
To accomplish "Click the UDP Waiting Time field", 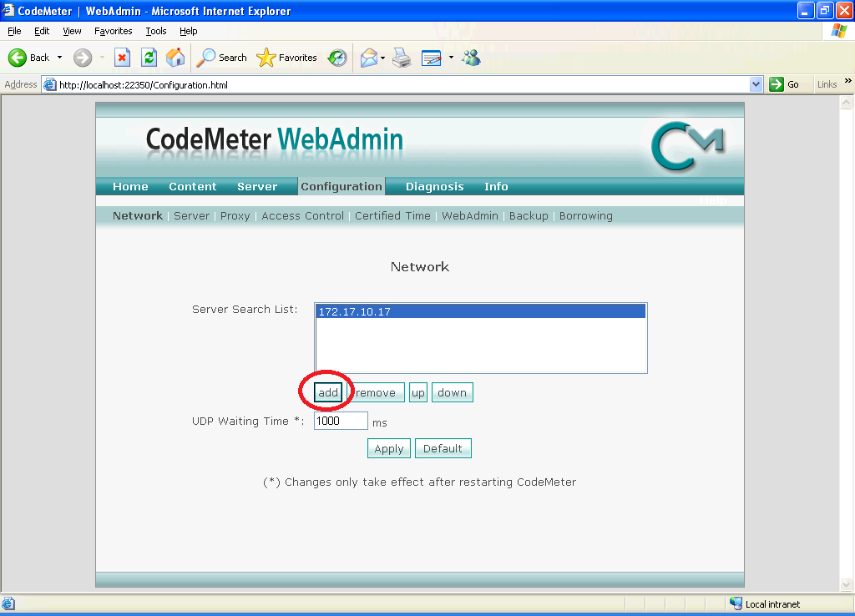I will pyautogui.click(x=341, y=422).
